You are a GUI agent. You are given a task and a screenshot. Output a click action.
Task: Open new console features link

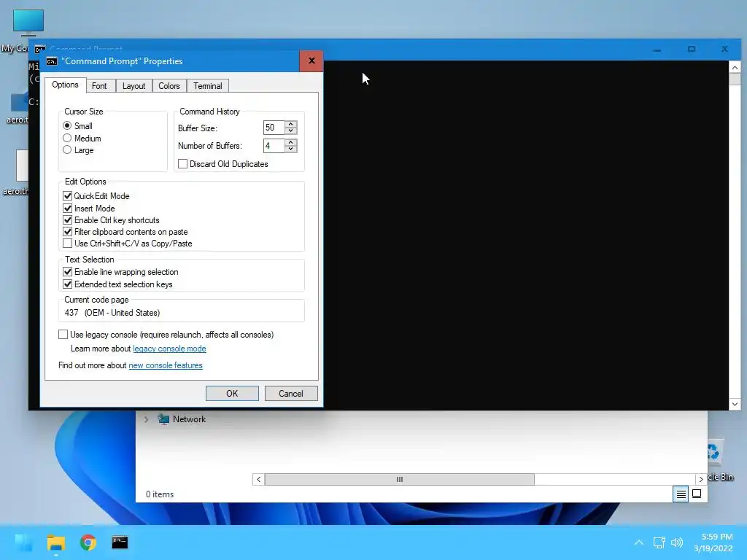(166, 365)
